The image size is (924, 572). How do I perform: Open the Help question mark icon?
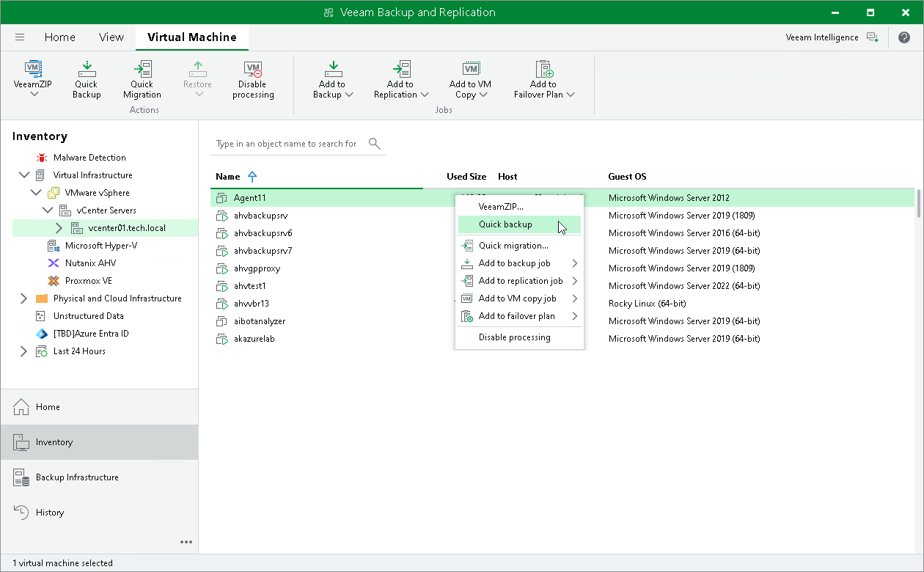(904, 37)
